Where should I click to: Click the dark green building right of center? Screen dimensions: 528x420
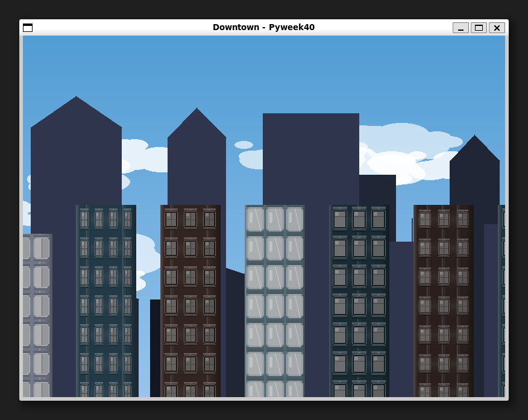click(359, 301)
